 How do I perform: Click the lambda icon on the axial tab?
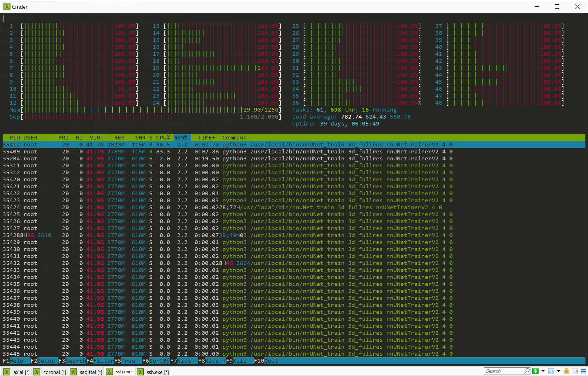[x=7, y=372]
